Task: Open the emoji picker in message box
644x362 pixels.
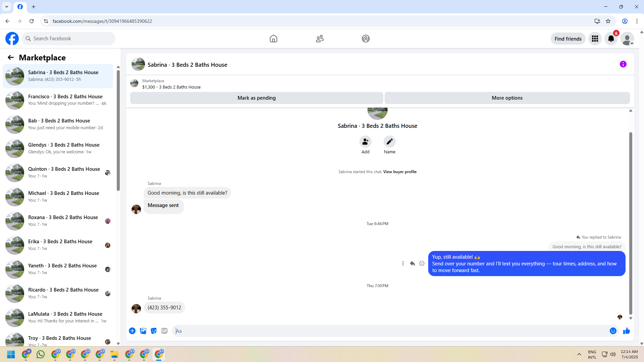Action: tap(613, 331)
